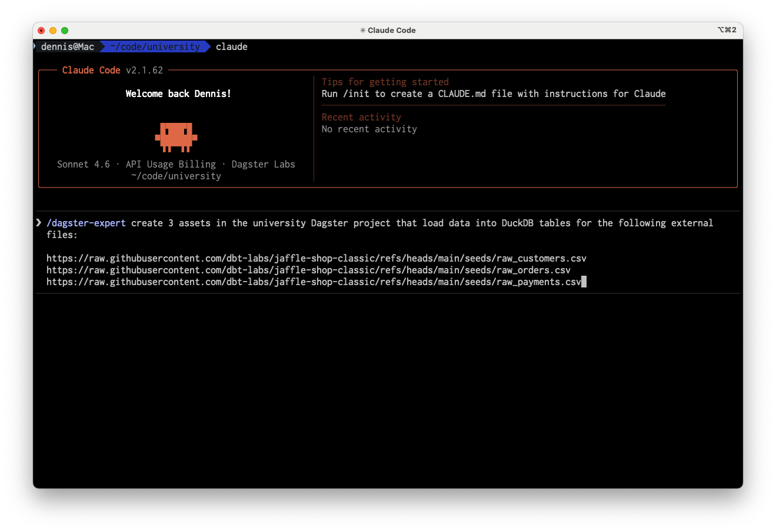This screenshot has width=776, height=532.
Task: Click the prompt chevron before /dagster-expert
Action: pyautogui.click(x=39, y=223)
